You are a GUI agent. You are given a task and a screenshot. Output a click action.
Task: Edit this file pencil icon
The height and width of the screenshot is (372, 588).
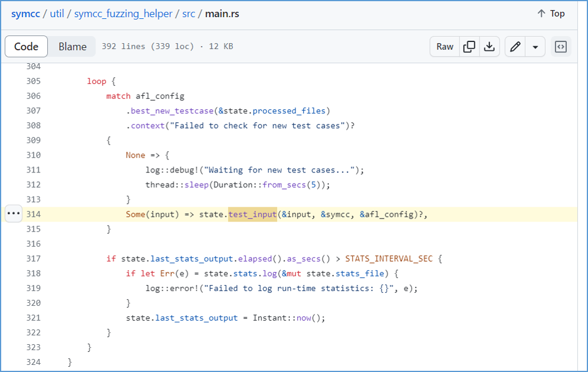tap(515, 47)
